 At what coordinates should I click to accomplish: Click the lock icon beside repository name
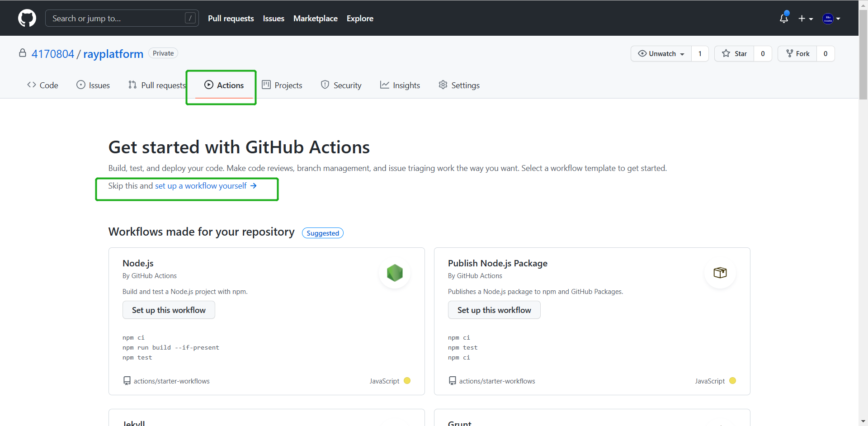pyautogui.click(x=23, y=53)
